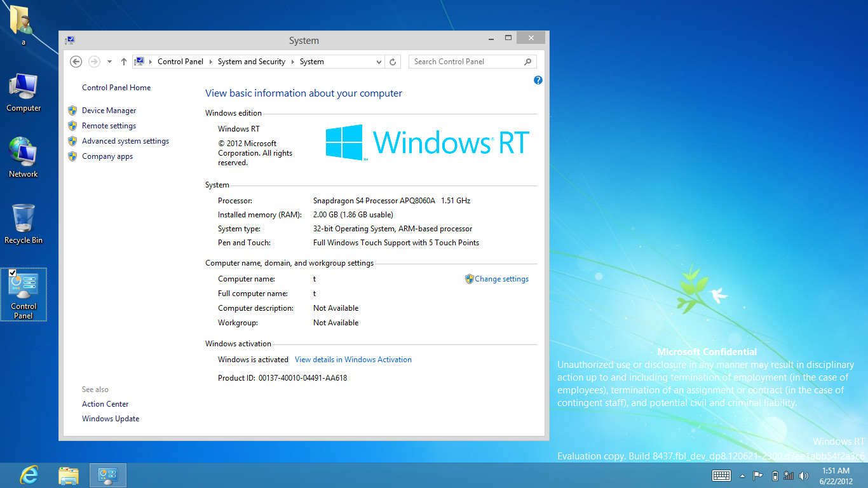Open Internet Explorer from the taskbar
The image size is (868, 488).
(x=29, y=475)
